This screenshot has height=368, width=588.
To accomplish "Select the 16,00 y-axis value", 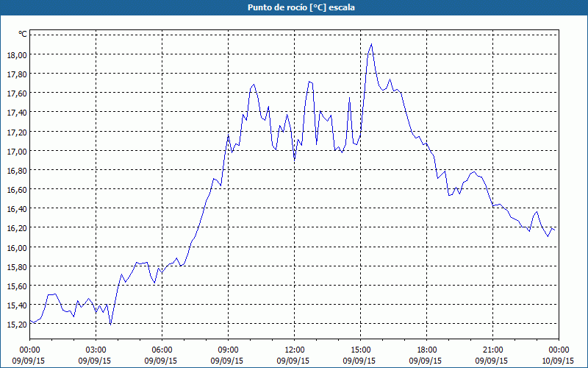I will pos(17,247).
